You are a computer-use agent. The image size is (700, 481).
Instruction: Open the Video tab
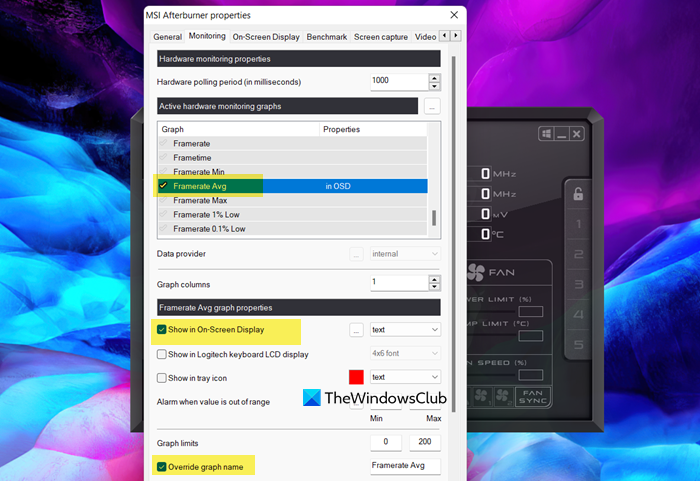point(425,37)
